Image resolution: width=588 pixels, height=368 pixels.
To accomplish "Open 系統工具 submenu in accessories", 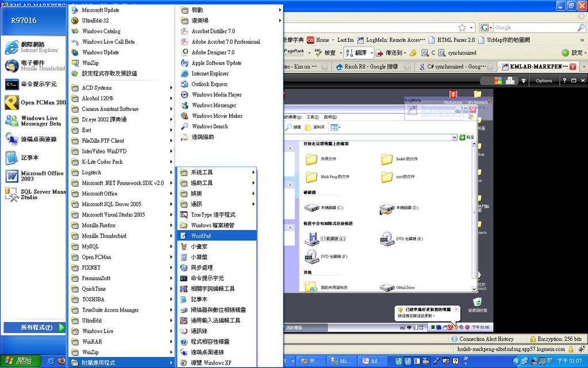I will (x=216, y=172).
